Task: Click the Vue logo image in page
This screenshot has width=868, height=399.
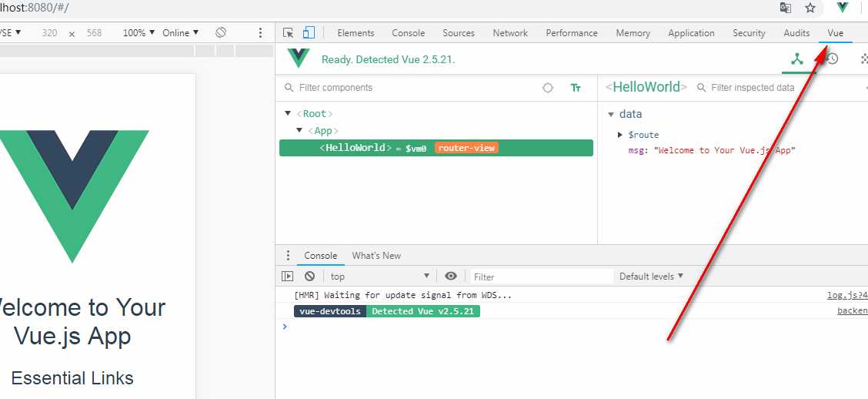Action: pyautogui.click(x=72, y=196)
